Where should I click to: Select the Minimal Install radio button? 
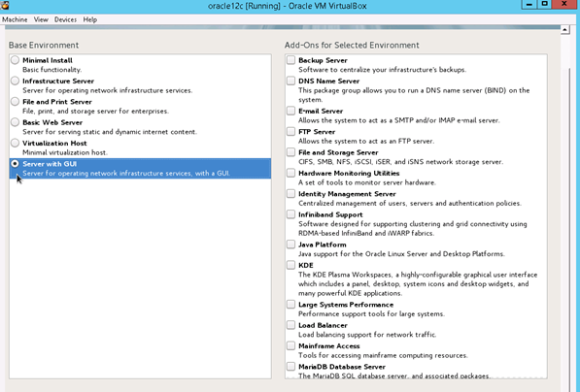15,60
